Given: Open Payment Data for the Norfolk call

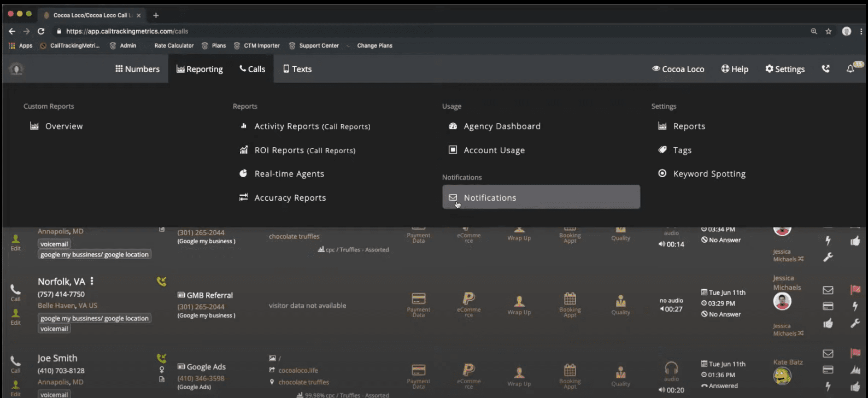Looking at the screenshot, I should pos(419,305).
